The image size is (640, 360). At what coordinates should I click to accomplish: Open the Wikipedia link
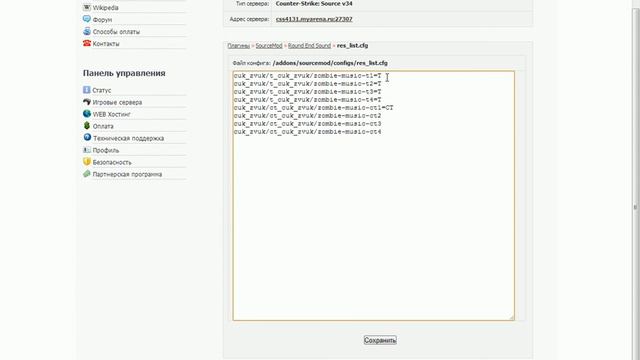tap(105, 8)
